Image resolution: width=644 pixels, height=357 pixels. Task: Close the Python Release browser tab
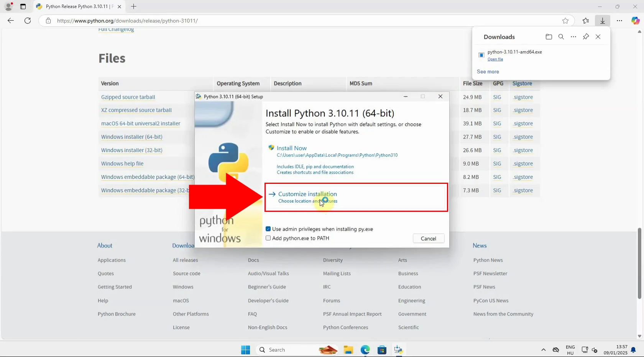pos(119,7)
